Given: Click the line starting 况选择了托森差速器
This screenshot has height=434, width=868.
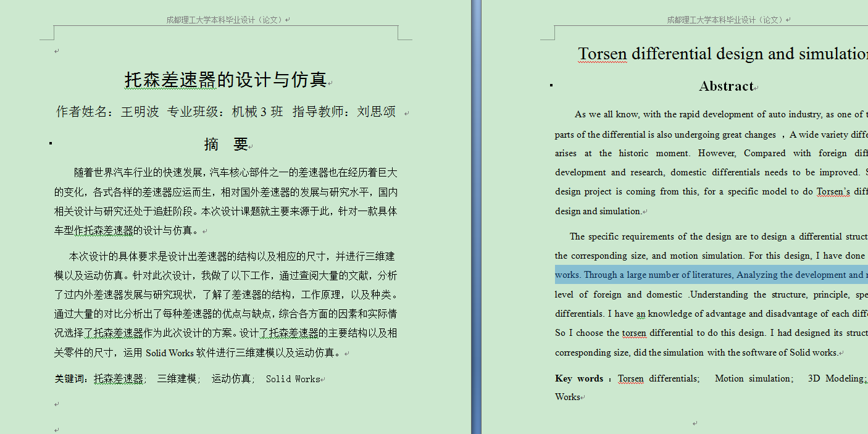Looking at the screenshot, I should click(226, 333).
